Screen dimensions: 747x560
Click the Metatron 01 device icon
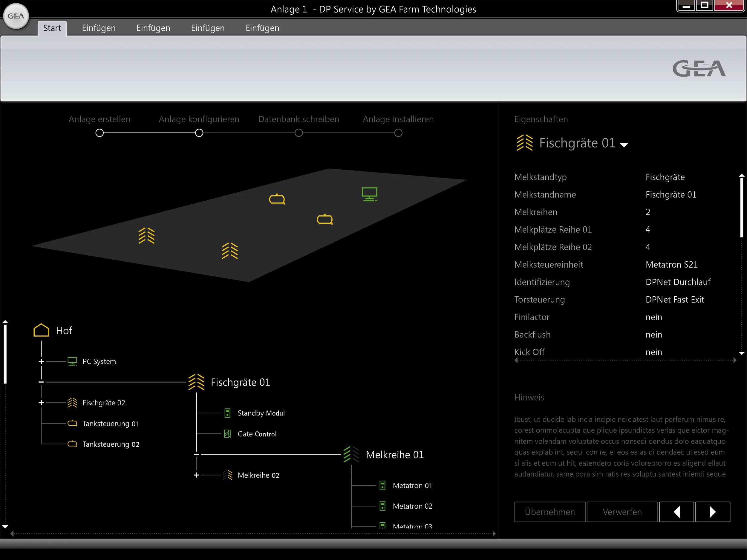click(x=382, y=485)
